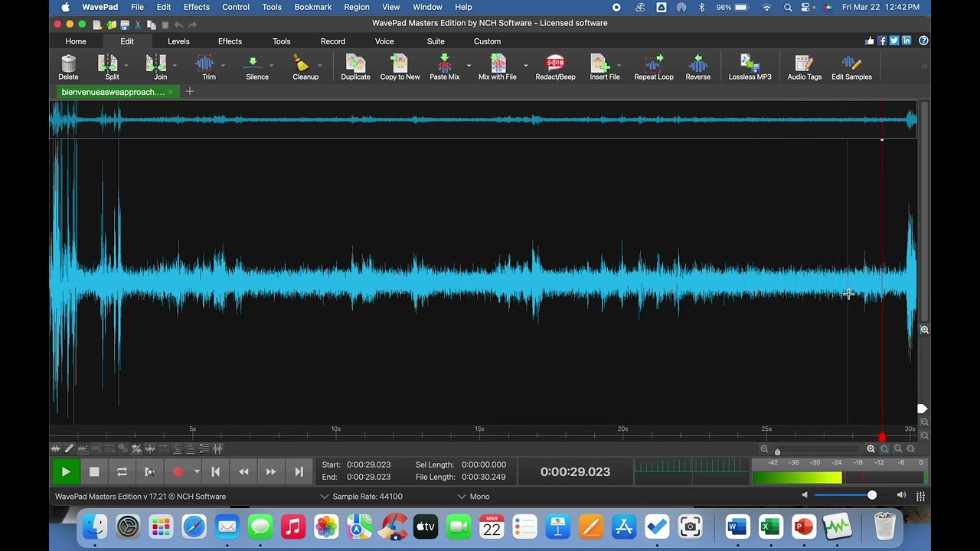Open the Effects ribbon tab
The height and width of the screenshot is (551, 980).
pos(230,41)
